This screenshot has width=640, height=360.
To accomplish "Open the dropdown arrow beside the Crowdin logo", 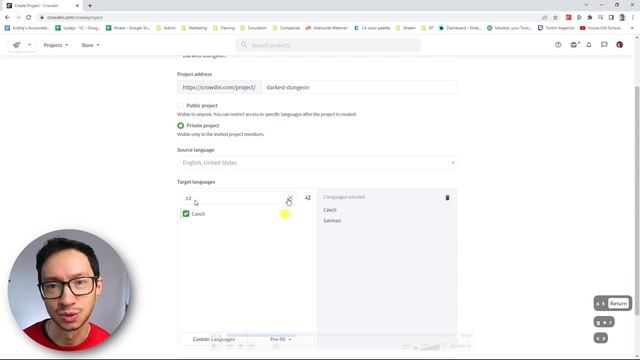I will [29, 45].
